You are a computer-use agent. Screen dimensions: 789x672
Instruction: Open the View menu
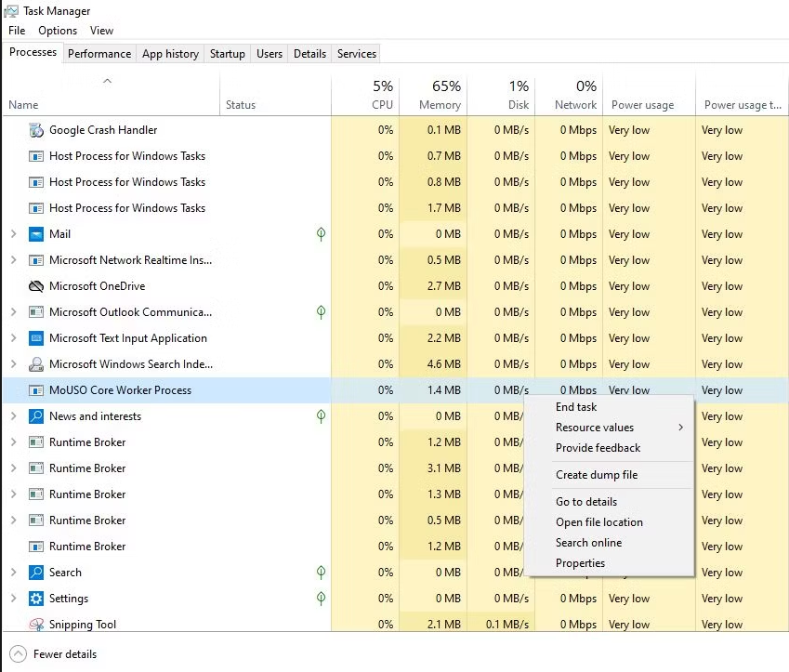[101, 31]
